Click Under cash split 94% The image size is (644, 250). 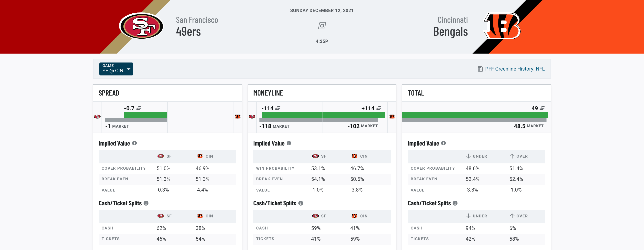pyautogui.click(x=470, y=228)
